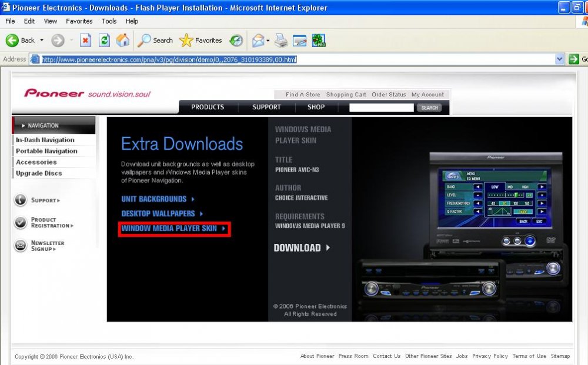Open the Address bar dropdown arrow
This screenshot has height=365, width=588.
pyautogui.click(x=560, y=59)
